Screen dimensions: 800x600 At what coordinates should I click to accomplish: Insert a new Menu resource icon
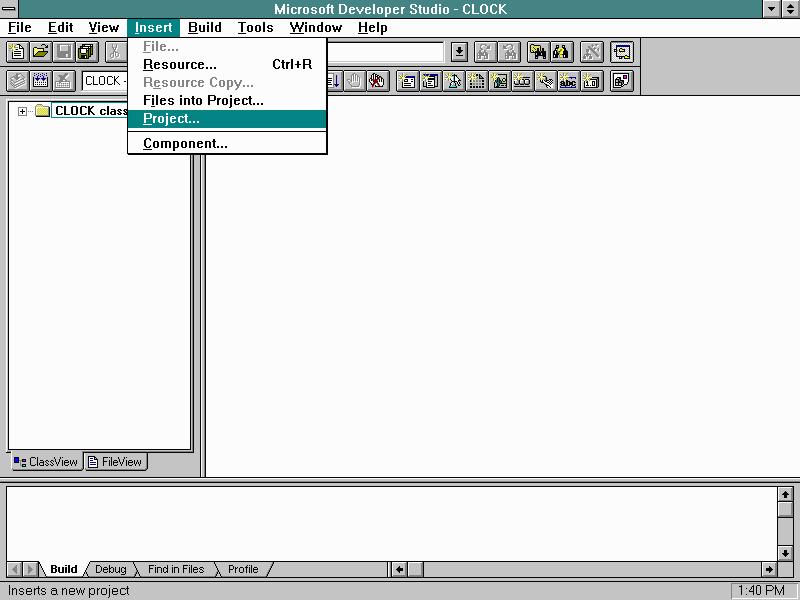tap(430, 81)
